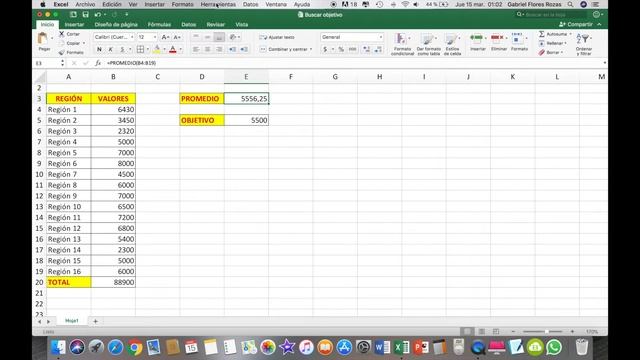Decrease font size with the smaller A icon

click(177, 37)
